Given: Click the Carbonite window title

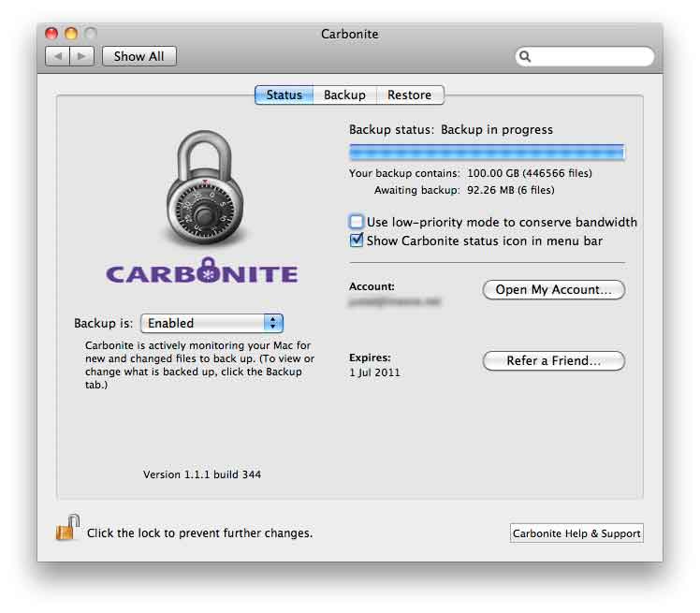Looking at the screenshot, I should [x=350, y=34].
